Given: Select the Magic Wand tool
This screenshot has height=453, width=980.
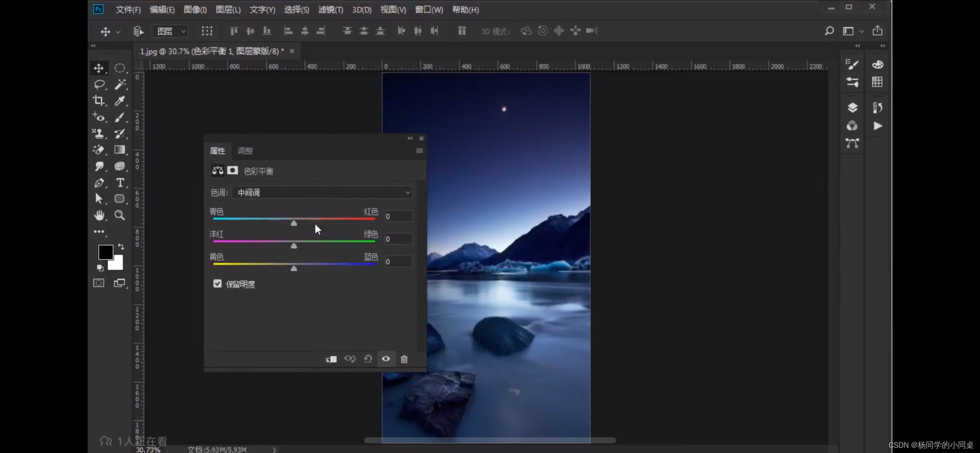Looking at the screenshot, I should 119,84.
